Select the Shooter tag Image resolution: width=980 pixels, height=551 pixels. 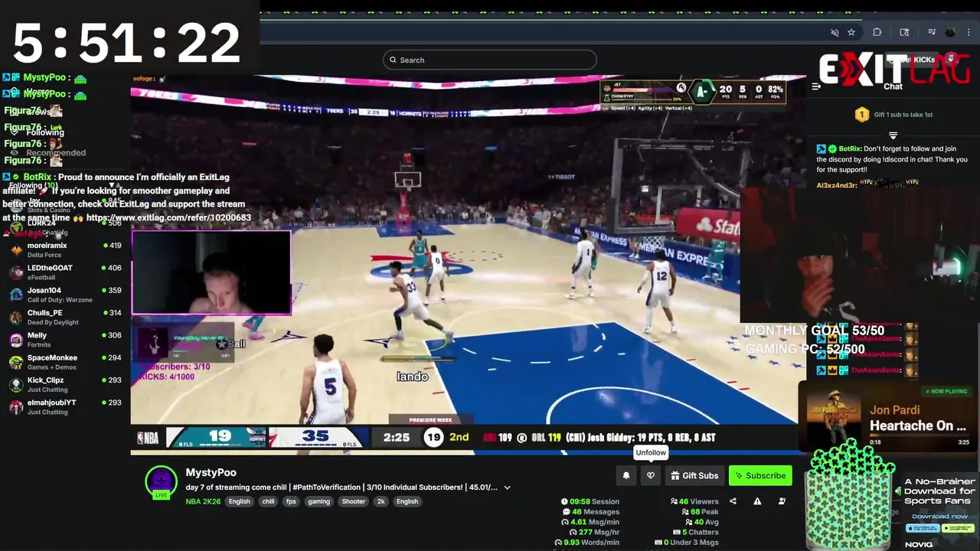(x=353, y=501)
